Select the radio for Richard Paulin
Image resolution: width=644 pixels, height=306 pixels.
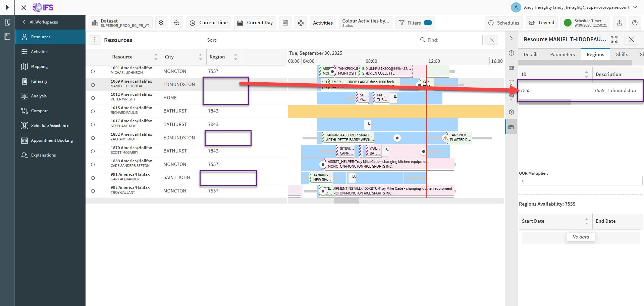pos(93,111)
